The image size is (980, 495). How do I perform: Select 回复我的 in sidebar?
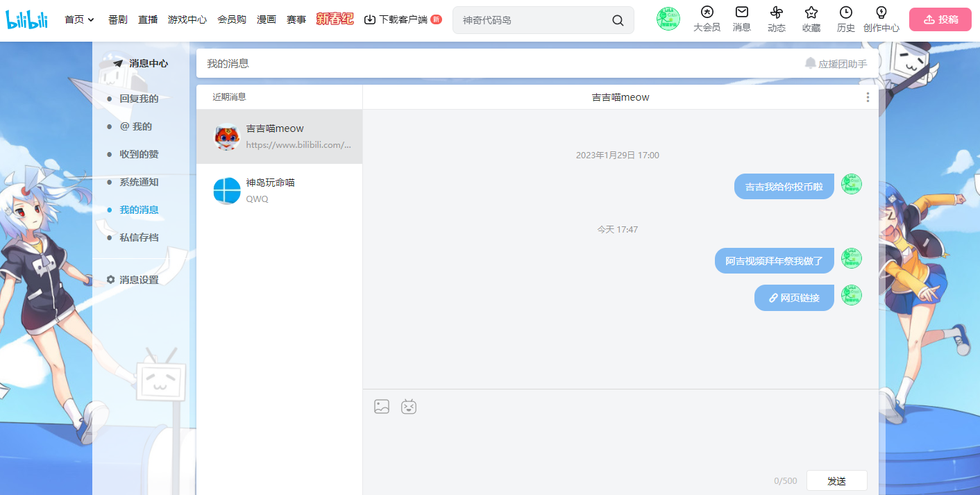[139, 99]
